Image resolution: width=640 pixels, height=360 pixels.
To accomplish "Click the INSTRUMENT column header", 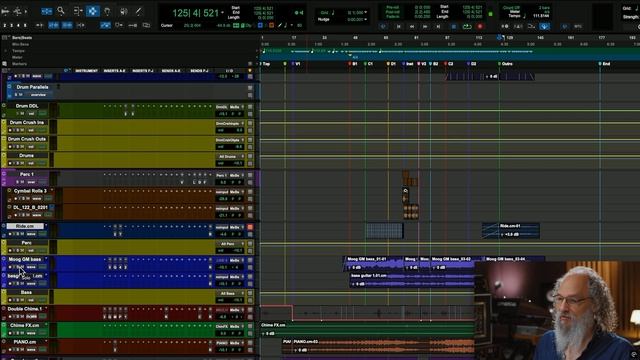I will pyautogui.click(x=87, y=71).
